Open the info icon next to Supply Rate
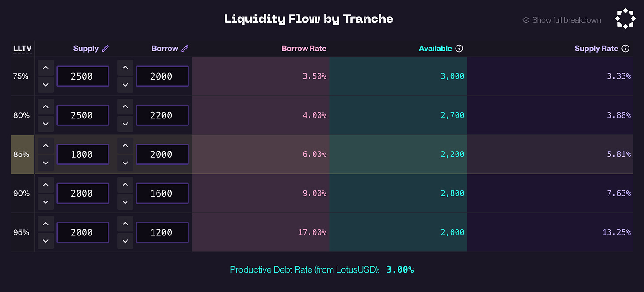 click(625, 49)
